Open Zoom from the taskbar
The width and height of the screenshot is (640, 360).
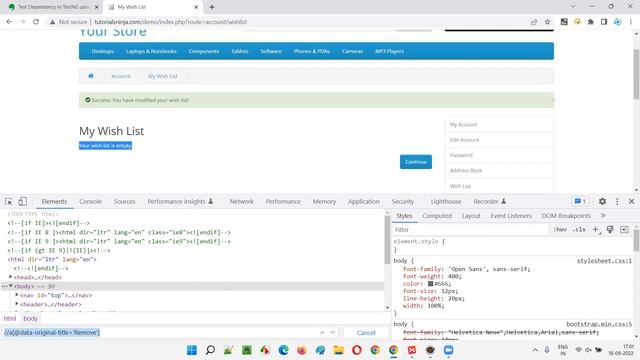[x=449, y=350]
